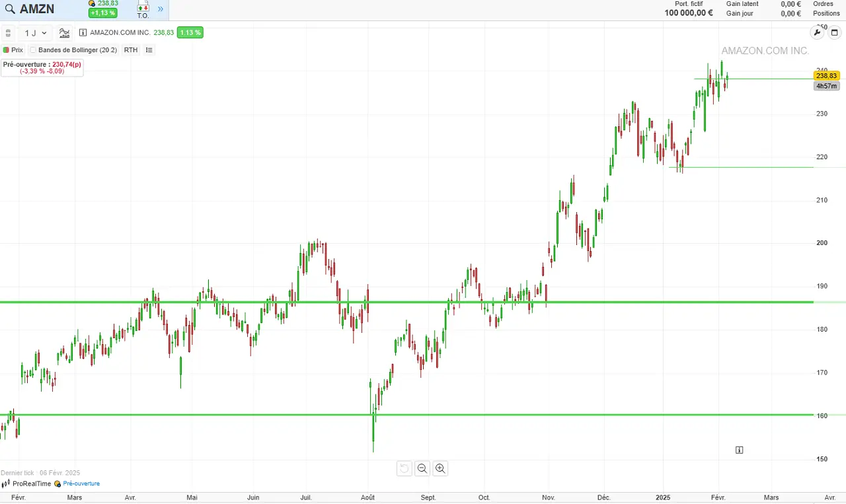Click the Prix price style button
The image size is (846, 504).
coord(13,50)
